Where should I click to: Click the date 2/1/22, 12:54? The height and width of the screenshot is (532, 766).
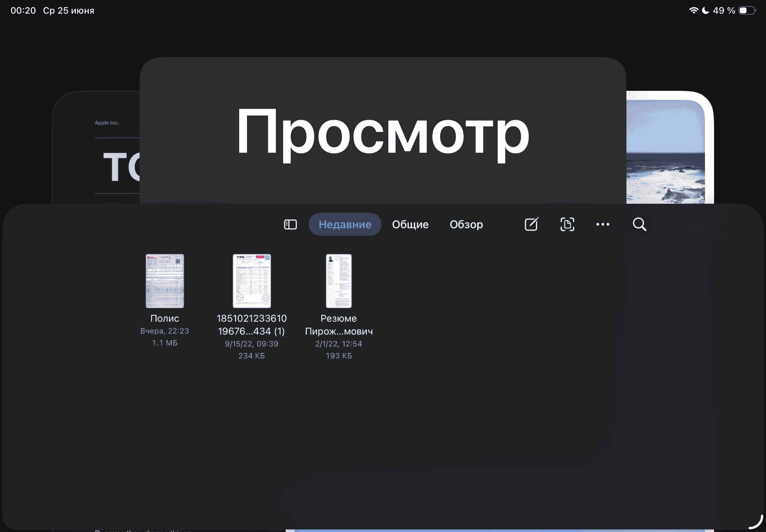pyautogui.click(x=339, y=344)
